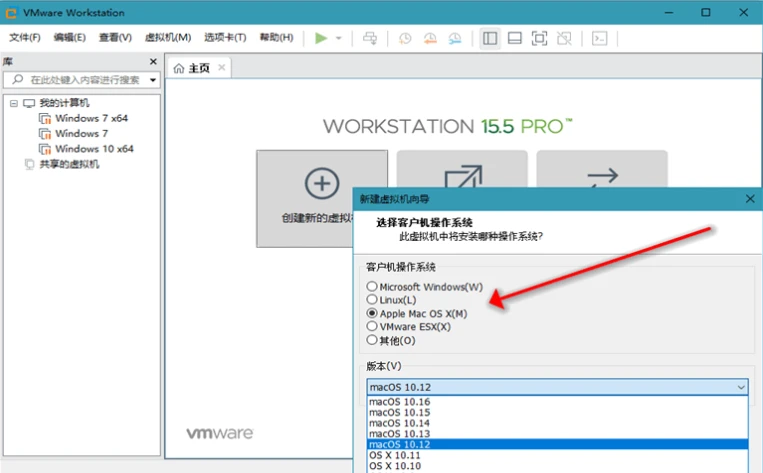Click the connect to remote server tile
Image resolution: width=763 pixels, height=473 pixels.
602,169
